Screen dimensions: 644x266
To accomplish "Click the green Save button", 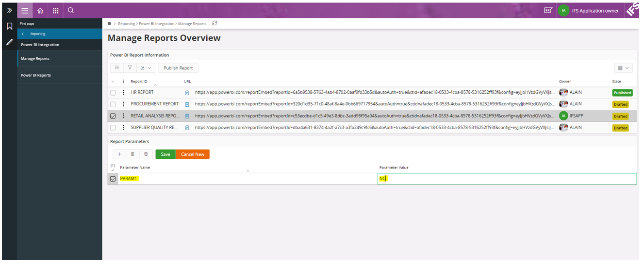I will (x=165, y=154).
